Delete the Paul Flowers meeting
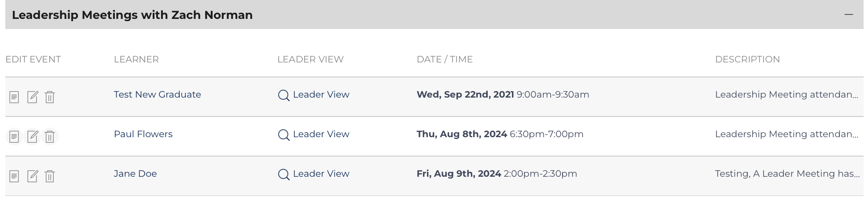Viewport: 868px width, 204px height. [50, 136]
